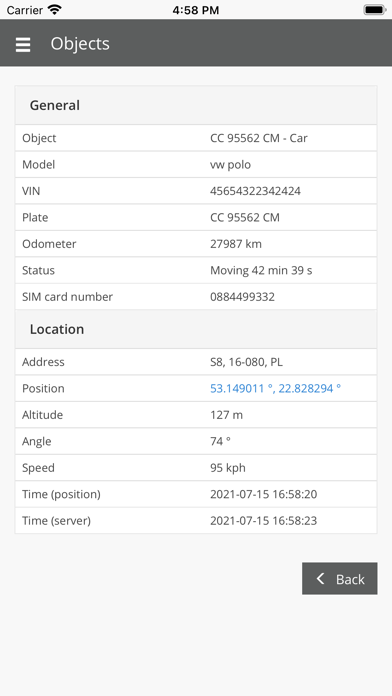Select SIM card number 0884499332
This screenshot has width=392, height=696.
coord(242,297)
